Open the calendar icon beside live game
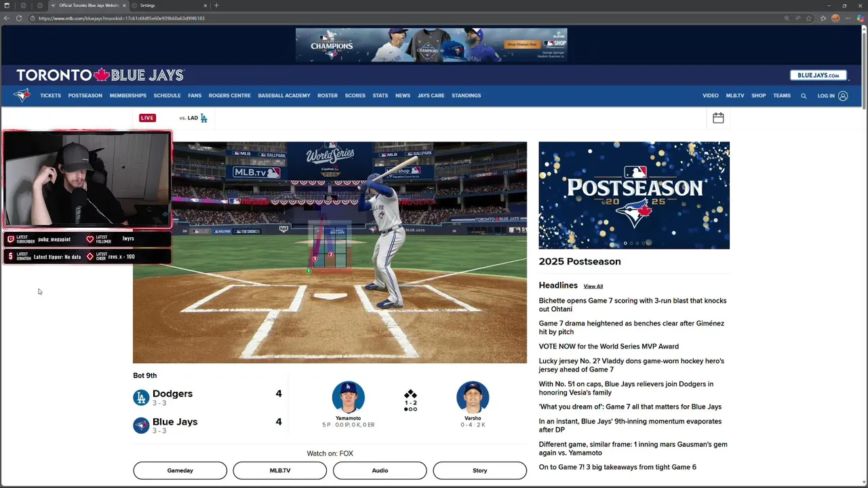 click(718, 118)
